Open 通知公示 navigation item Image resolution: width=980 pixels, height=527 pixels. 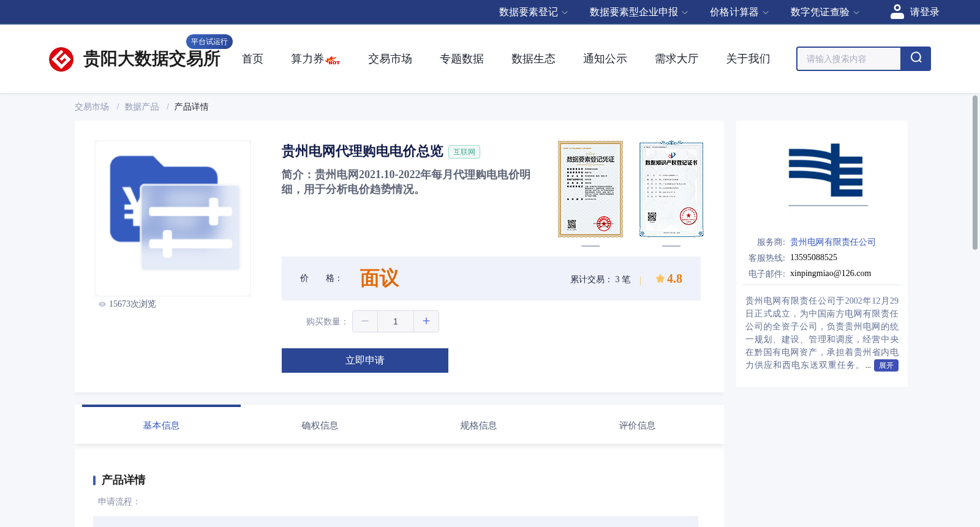[x=605, y=59]
